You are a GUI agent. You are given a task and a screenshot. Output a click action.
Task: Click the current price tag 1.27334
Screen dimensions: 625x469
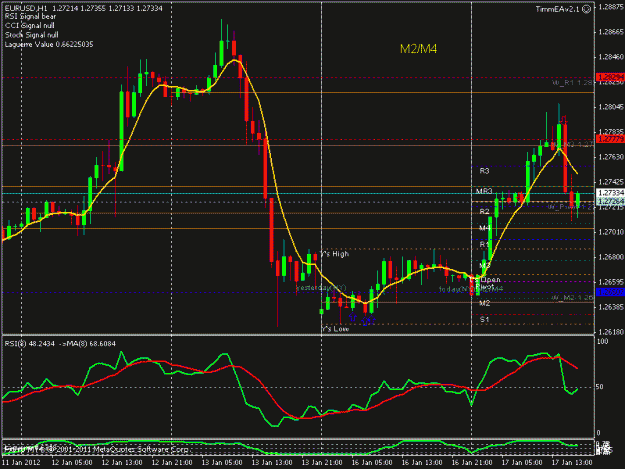[x=610, y=193]
